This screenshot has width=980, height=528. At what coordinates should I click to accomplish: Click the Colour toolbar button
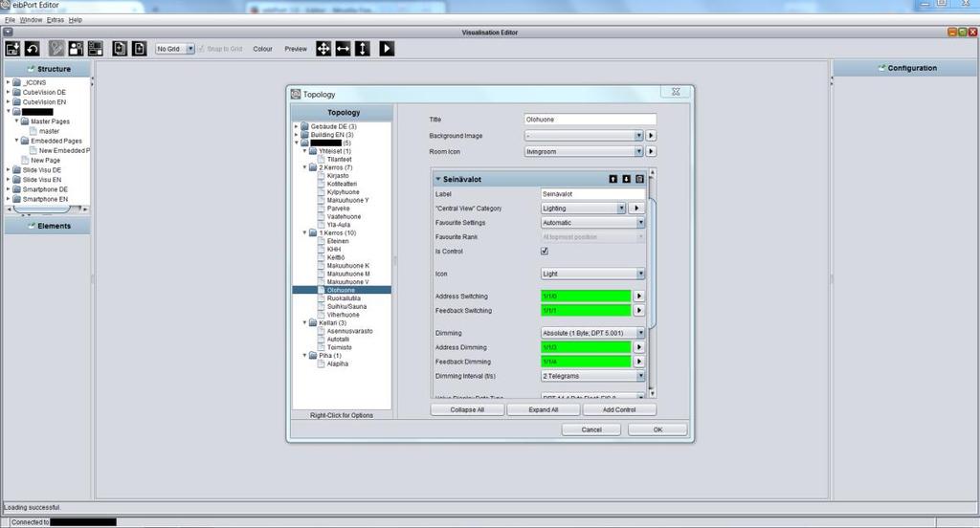coord(262,49)
